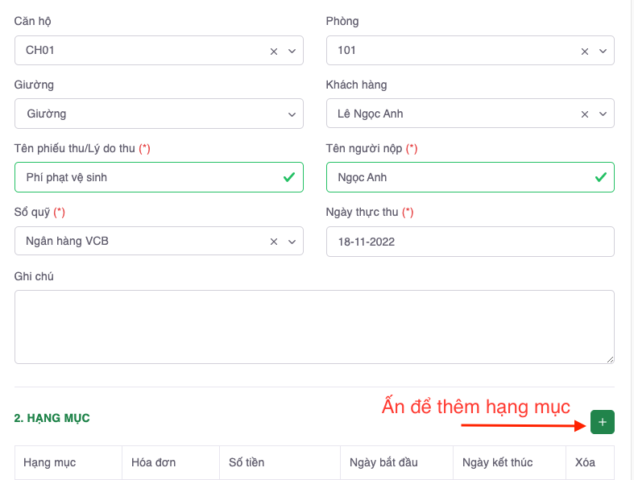Click inside the Ghi chú textarea
This screenshot has width=634, height=480.
coord(314,327)
